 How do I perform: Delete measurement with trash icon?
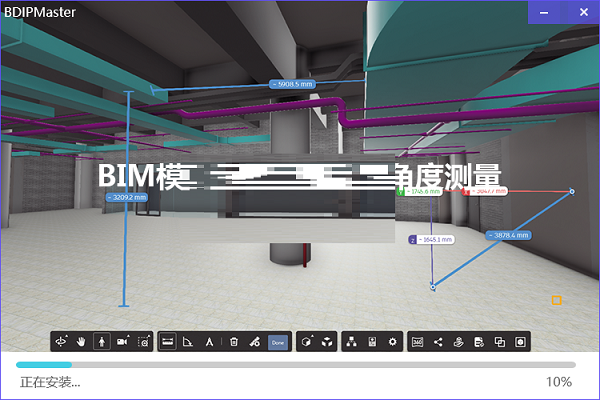click(x=233, y=342)
